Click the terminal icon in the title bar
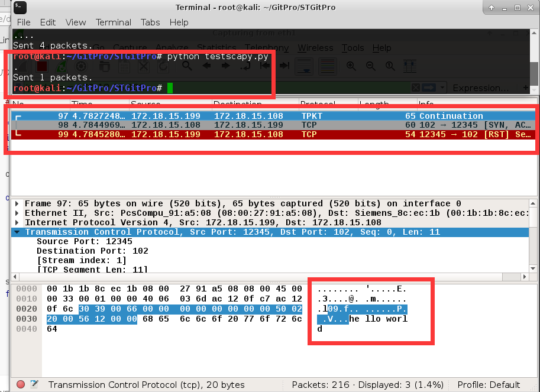 click(20, 8)
